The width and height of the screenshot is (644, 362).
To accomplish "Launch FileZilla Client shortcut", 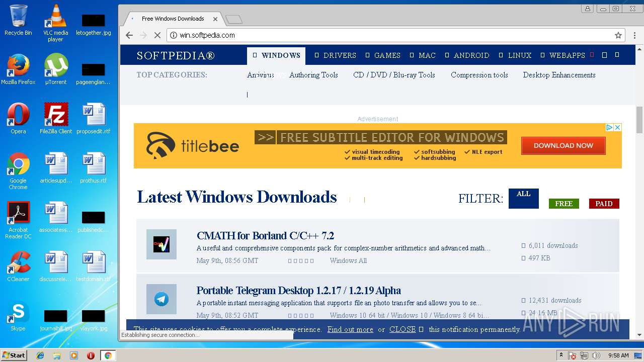I will [55, 119].
